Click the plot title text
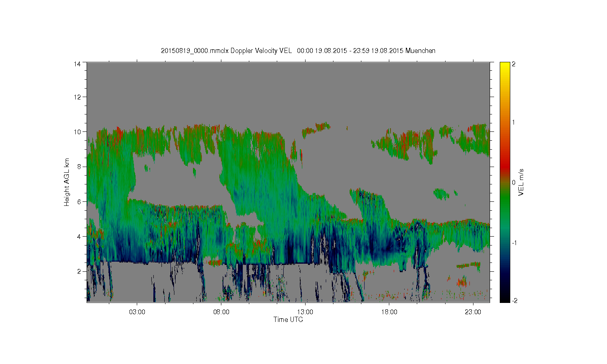Image resolution: width=607 pixels, height=364 pixels. (x=298, y=51)
